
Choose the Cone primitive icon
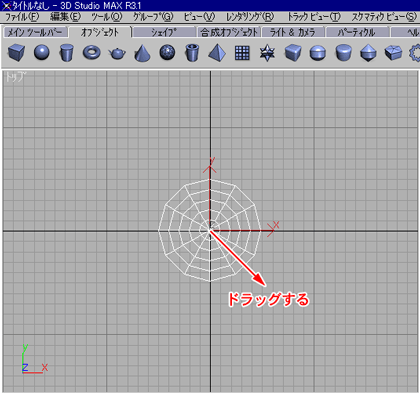pos(142,53)
